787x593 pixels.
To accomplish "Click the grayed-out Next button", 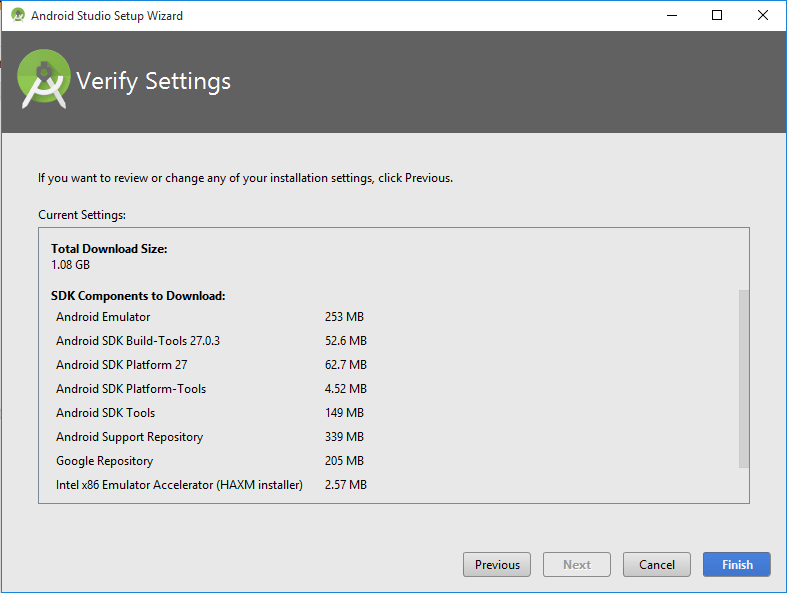I will 577,565.
